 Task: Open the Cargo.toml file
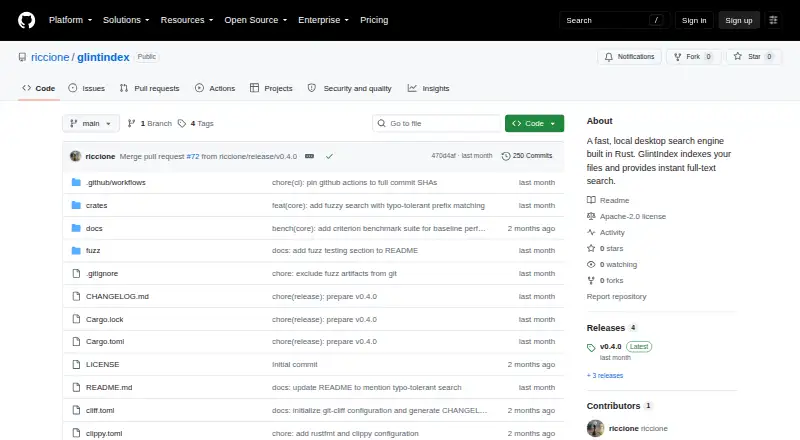(x=105, y=341)
